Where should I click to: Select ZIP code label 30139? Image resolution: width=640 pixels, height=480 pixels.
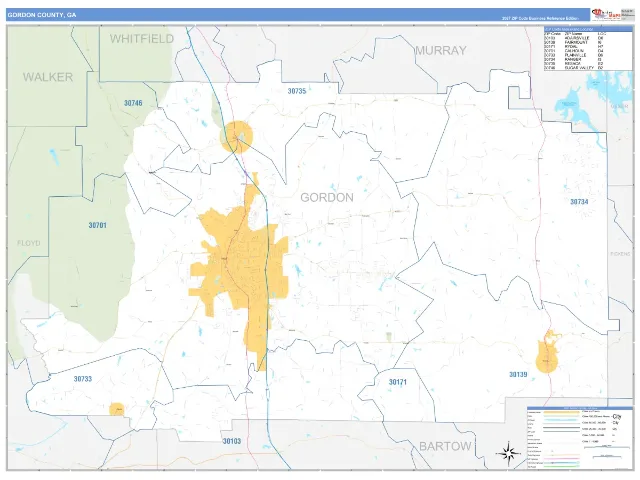click(518, 374)
